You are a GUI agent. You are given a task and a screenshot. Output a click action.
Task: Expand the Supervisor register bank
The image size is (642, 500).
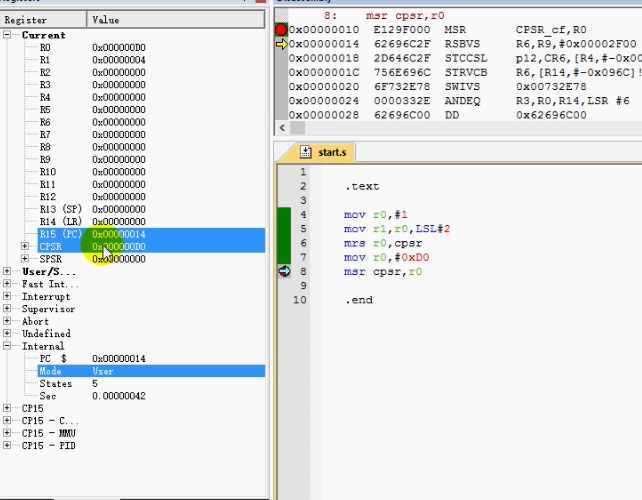[8, 309]
